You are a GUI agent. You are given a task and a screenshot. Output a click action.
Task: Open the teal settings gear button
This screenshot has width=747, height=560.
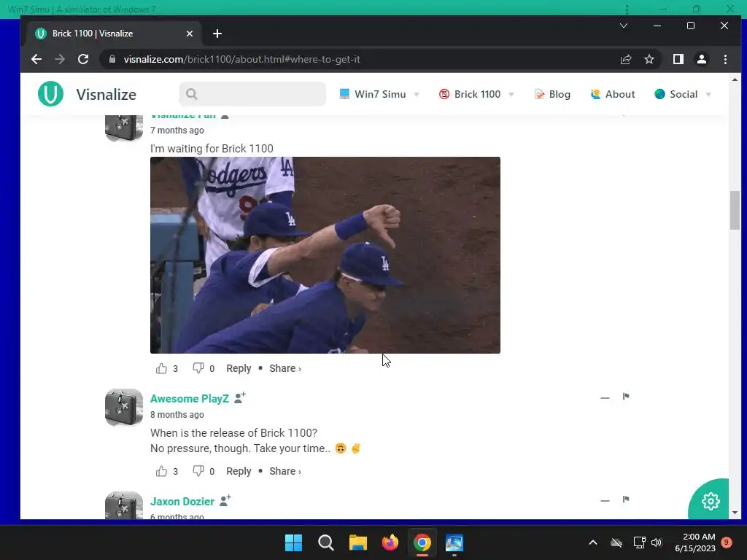point(711,500)
